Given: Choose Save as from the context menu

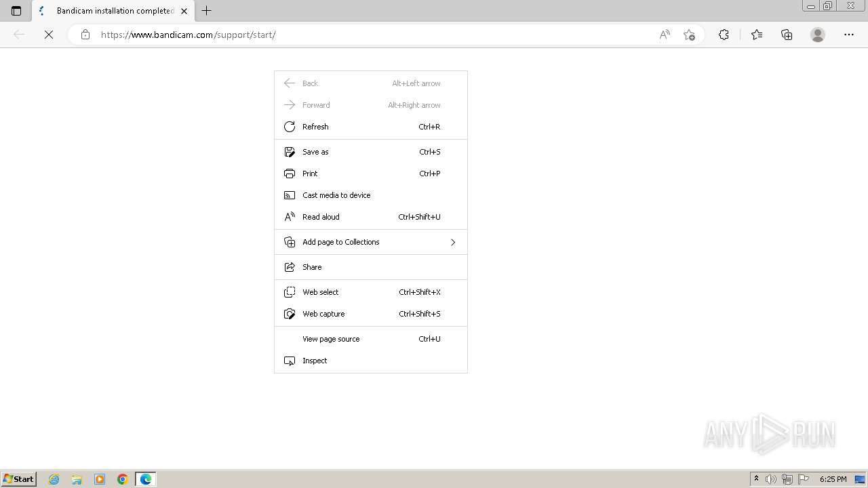Looking at the screenshot, I should (371, 152).
